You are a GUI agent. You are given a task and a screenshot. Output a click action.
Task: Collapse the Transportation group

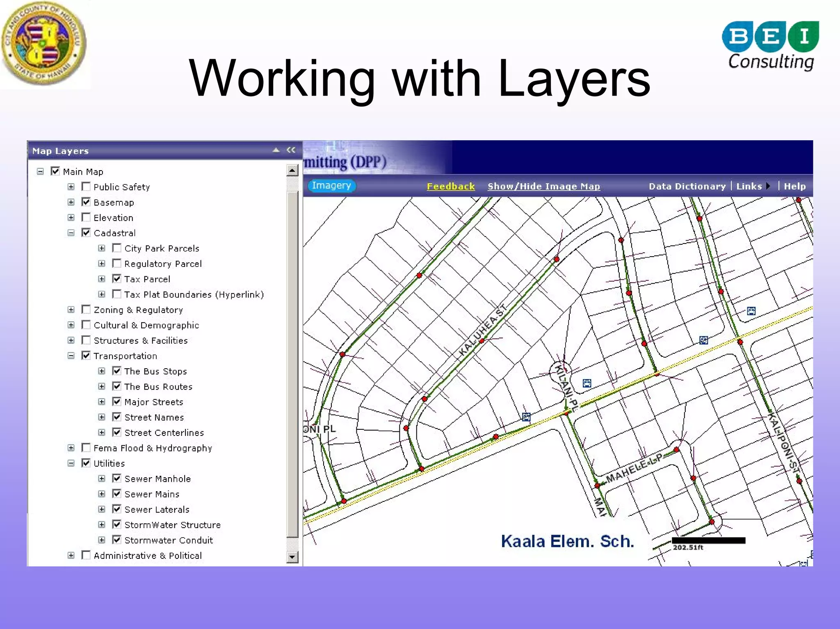pos(71,356)
